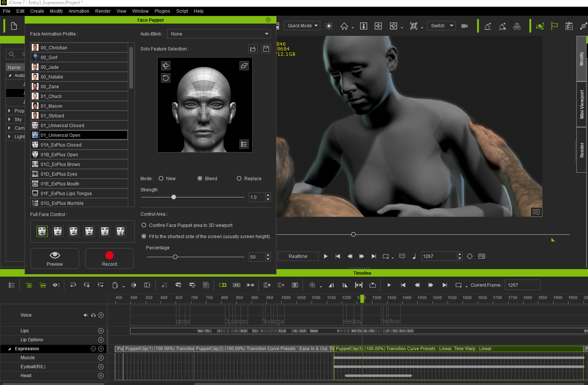588x385 pixels.
Task: Expand the Prop tree item
Action: pyautogui.click(x=9, y=111)
